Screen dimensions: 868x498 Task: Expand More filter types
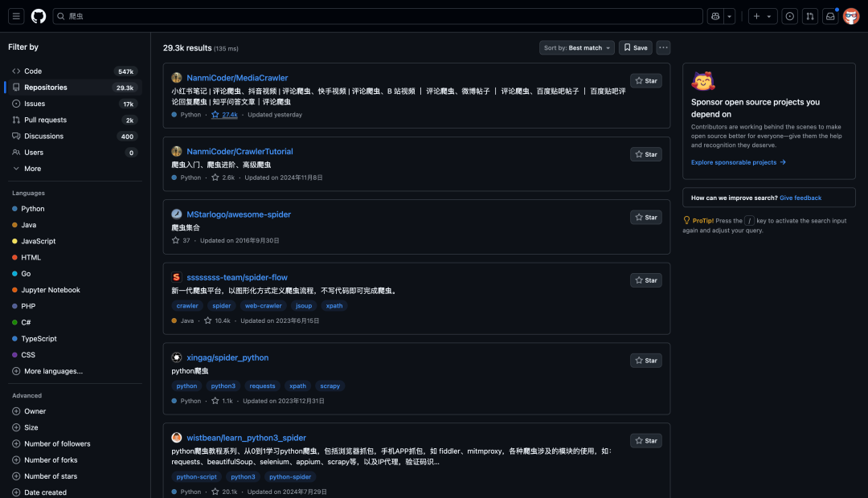coord(75,169)
